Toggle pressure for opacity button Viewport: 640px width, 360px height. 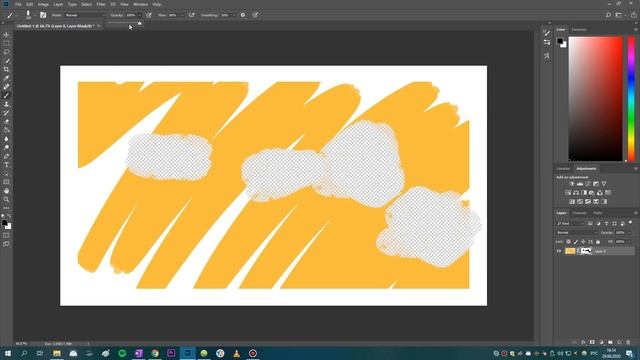pos(149,15)
